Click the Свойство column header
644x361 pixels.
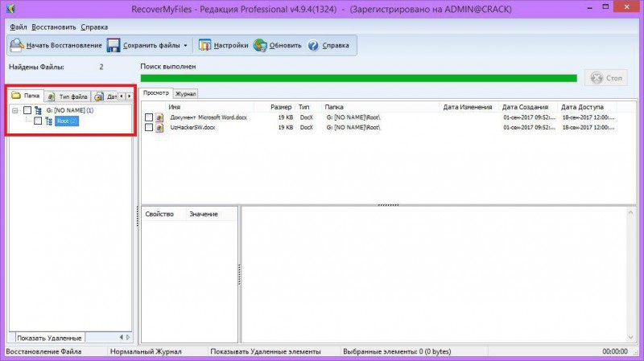[164, 214]
